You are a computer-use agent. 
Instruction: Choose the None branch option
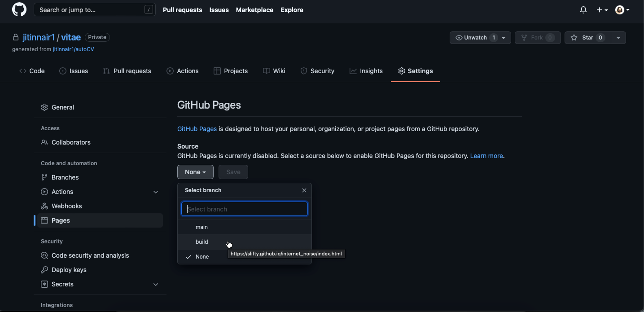tap(245, 257)
